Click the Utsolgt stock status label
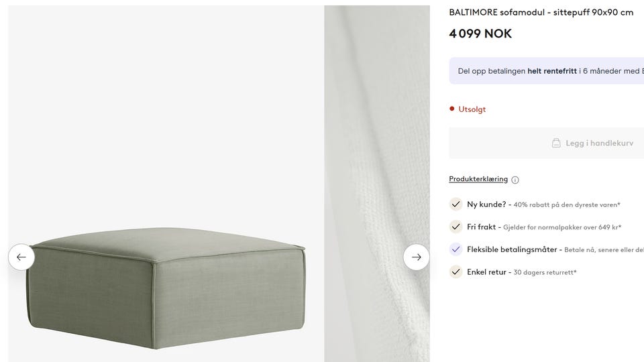The height and width of the screenshot is (362, 644). coord(472,109)
